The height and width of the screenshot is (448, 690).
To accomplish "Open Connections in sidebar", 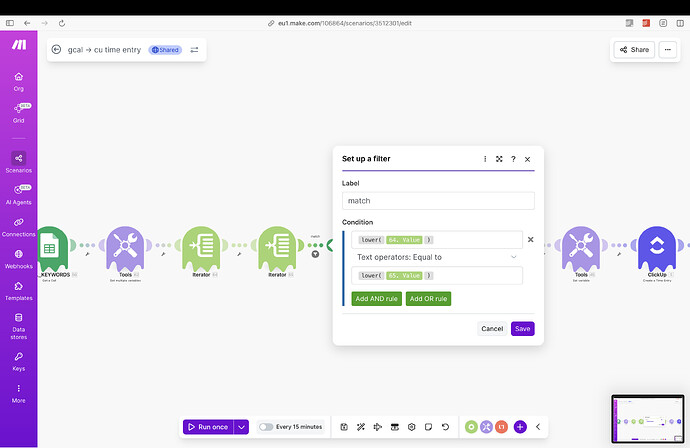I will 18,227.
